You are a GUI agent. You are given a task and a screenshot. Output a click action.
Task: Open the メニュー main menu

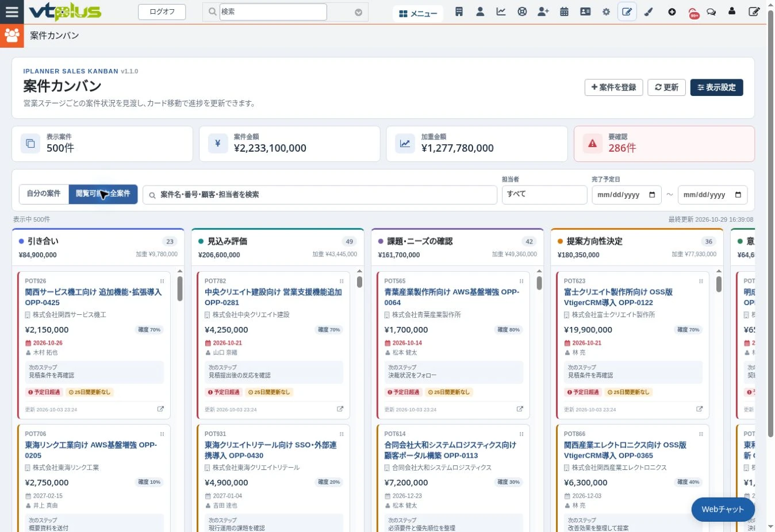418,13
